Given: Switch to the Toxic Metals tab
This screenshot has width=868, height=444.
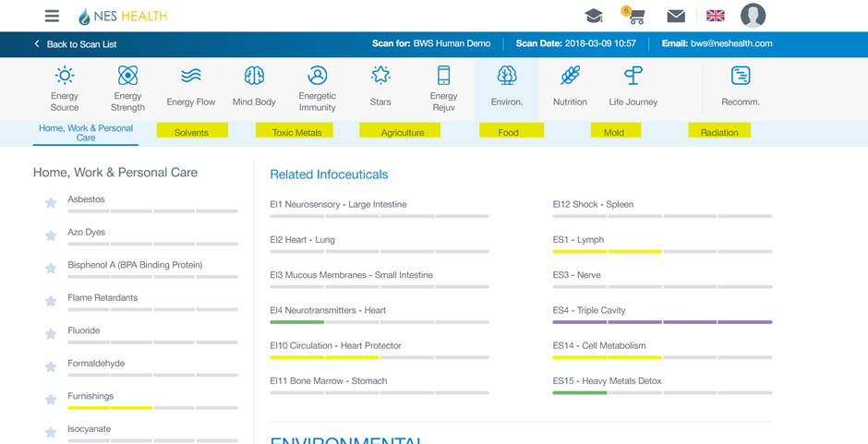Looking at the screenshot, I should pyautogui.click(x=296, y=132).
